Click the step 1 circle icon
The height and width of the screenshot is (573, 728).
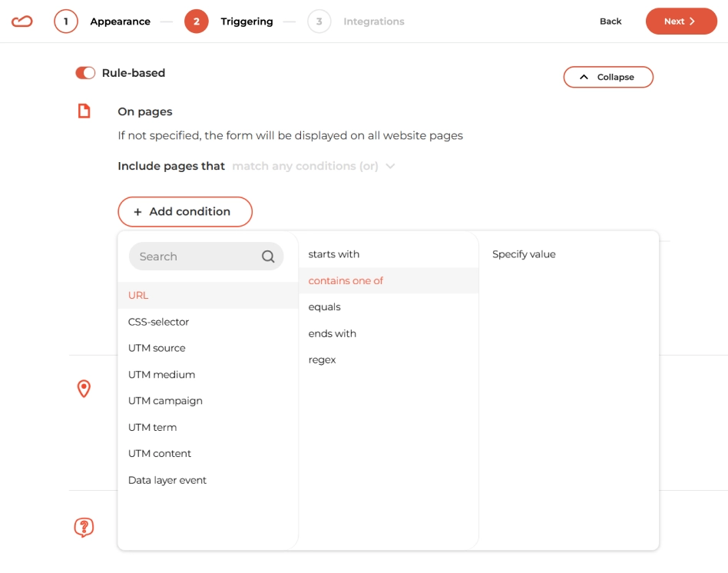click(66, 22)
